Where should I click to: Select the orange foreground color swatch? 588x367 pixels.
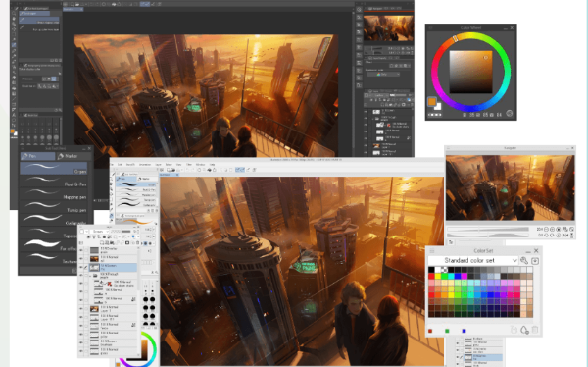pos(432,101)
